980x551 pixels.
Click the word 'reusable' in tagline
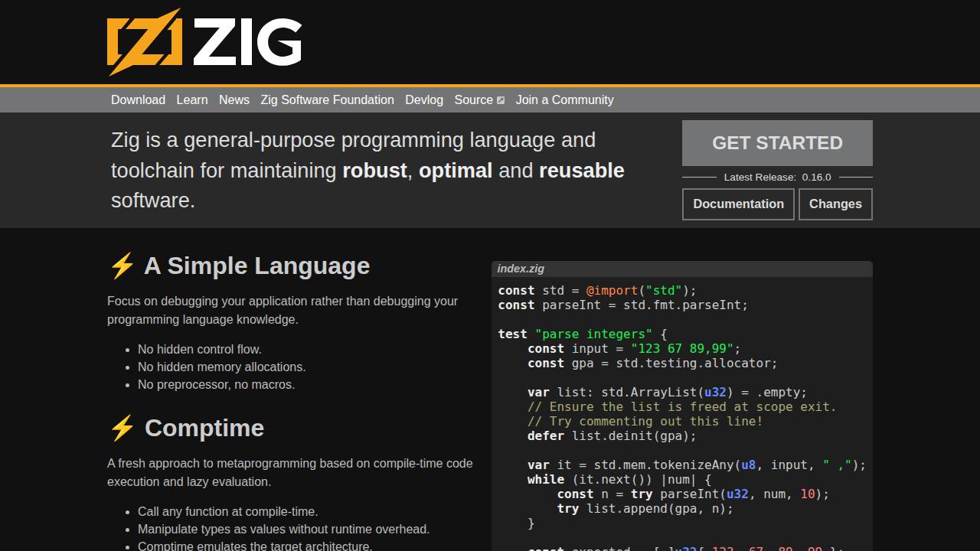pyautogui.click(x=582, y=170)
